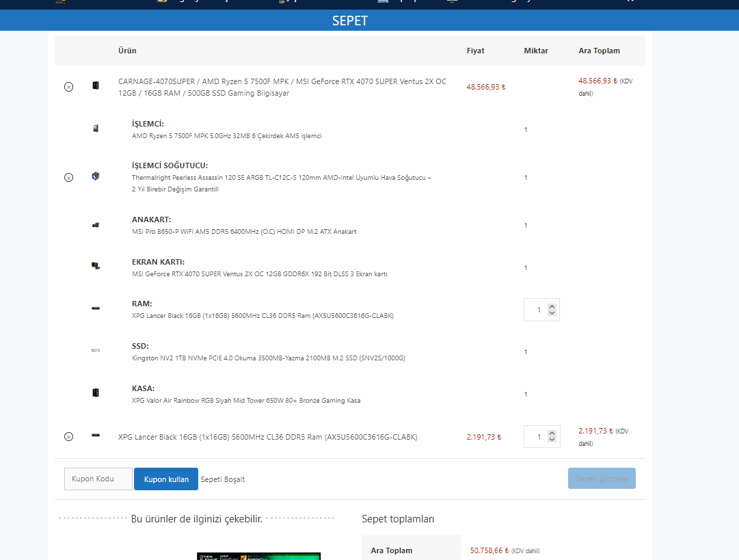Screen dimensions: 739x560
Task: Increase quantity of 2.191,73 ₺ XPG Lancer item
Action: [x=552, y=434]
